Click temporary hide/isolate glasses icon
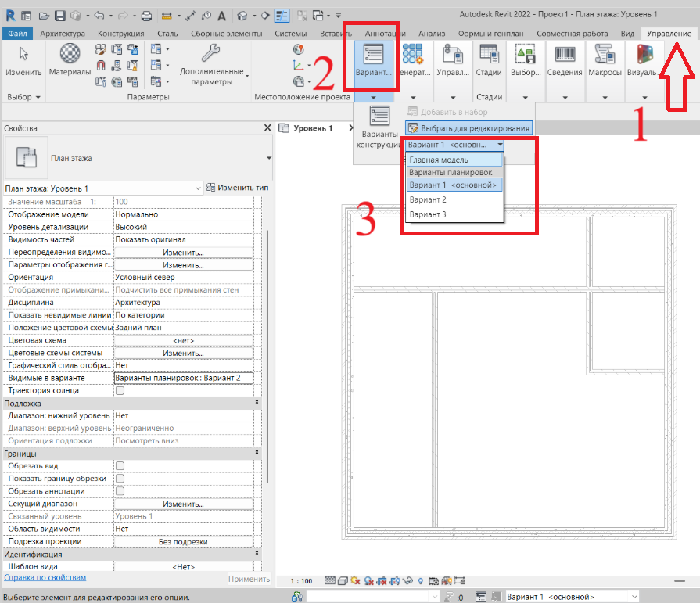This screenshot has width=700, height=603. coord(407,580)
